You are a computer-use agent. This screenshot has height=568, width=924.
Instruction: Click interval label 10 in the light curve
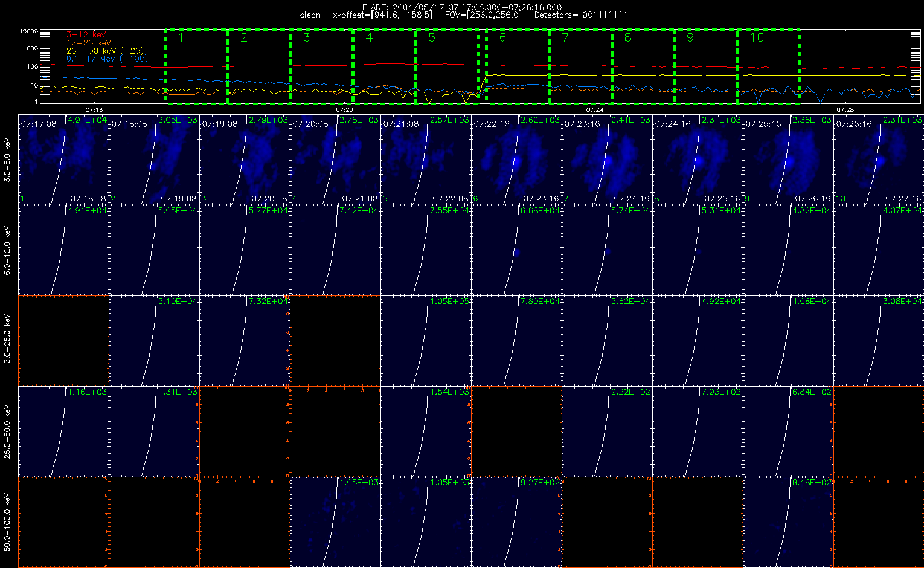[757, 37]
